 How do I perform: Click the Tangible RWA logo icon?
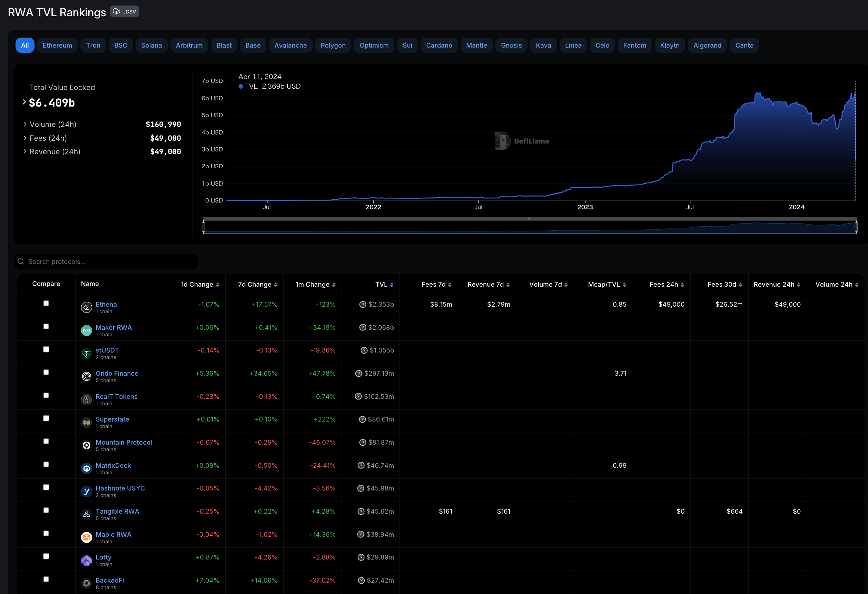pos(86,514)
